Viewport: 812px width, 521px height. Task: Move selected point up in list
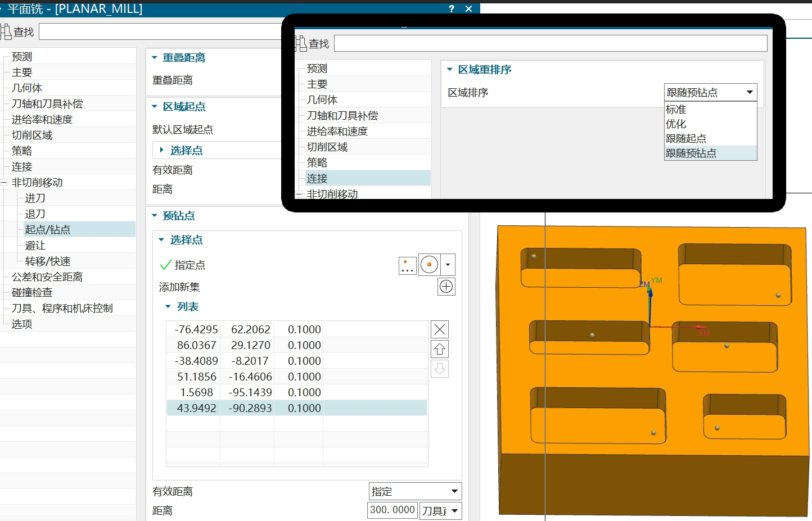pyautogui.click(x=440, y=350)
